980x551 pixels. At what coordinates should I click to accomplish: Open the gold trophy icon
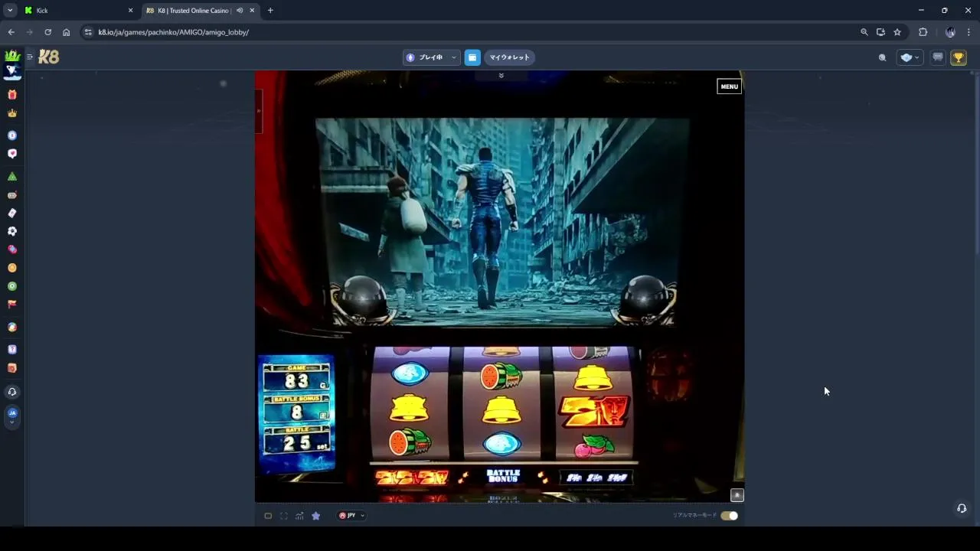coord(959,57)
